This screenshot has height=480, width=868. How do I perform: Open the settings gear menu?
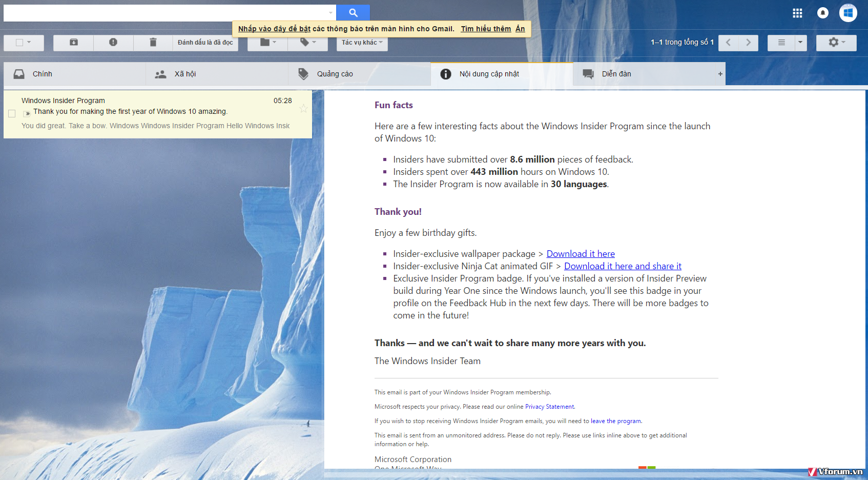836,43
